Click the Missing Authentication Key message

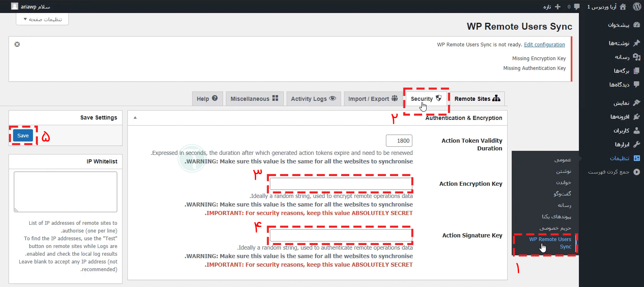tap(534, 68)
